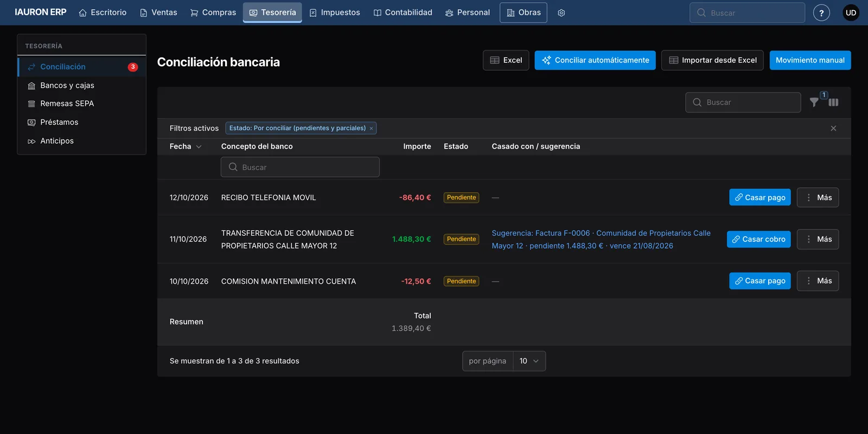Open the Impuestos menu
This screenshot has height=434, width=868.
pos(335,12)
